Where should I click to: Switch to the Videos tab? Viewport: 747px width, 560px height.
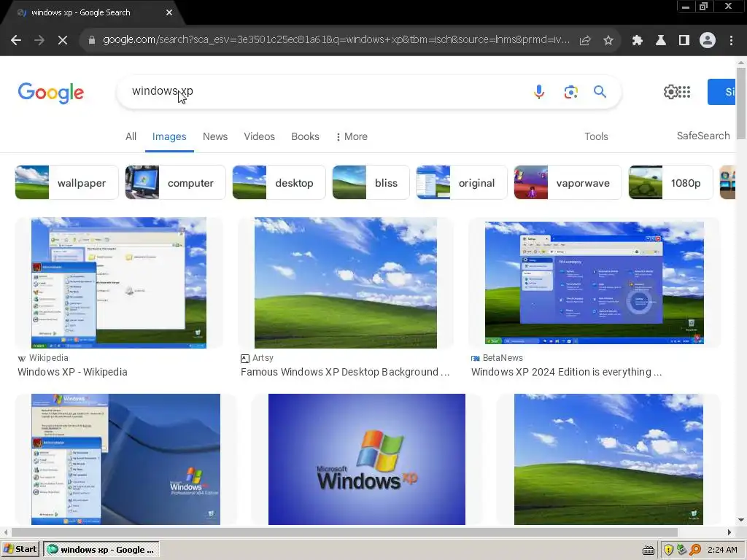click(259, 136)
